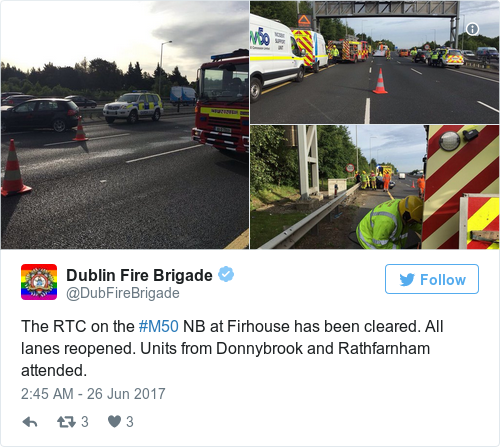Like the tweet with heart icon
The width and height of the screenshot is (500, 447).
click(114, 422)
